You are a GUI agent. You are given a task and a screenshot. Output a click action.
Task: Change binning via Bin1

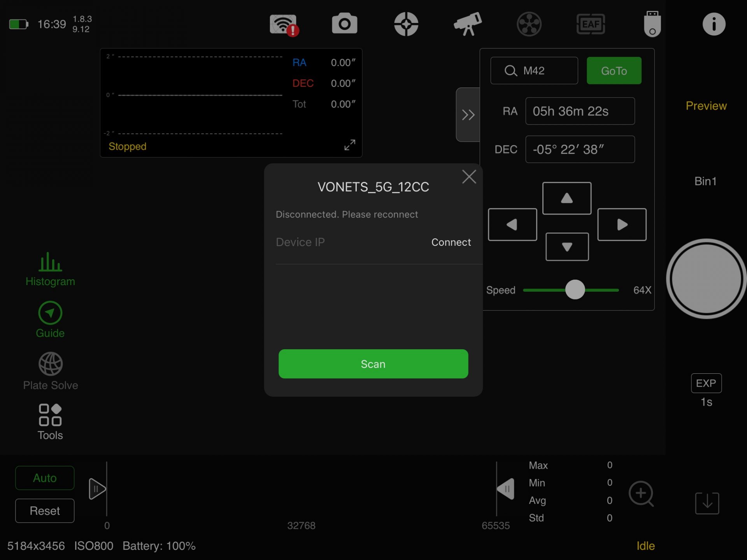pyautogui.click(x=705, y=181)
